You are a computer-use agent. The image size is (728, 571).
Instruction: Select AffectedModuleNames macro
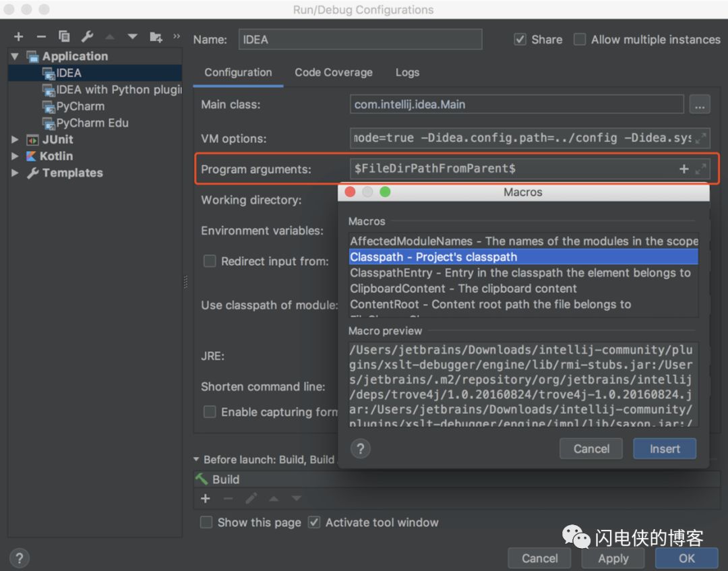pyautogui.click(x=523, y=241)
